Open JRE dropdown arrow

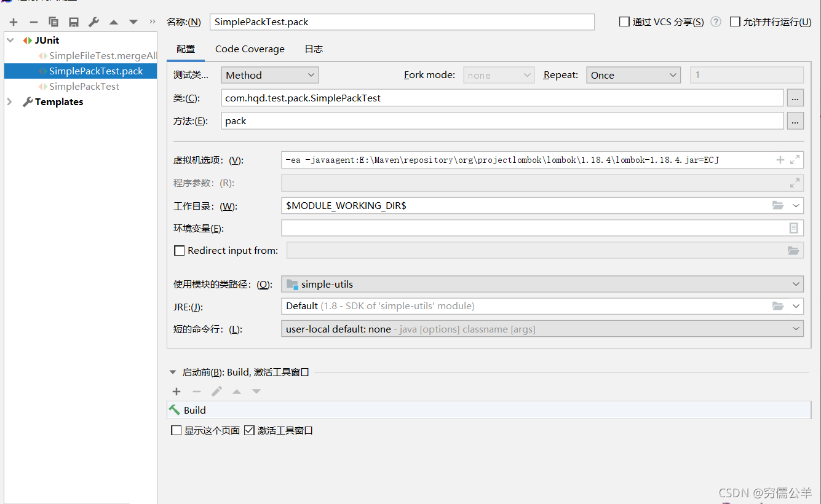pos(796,306)
